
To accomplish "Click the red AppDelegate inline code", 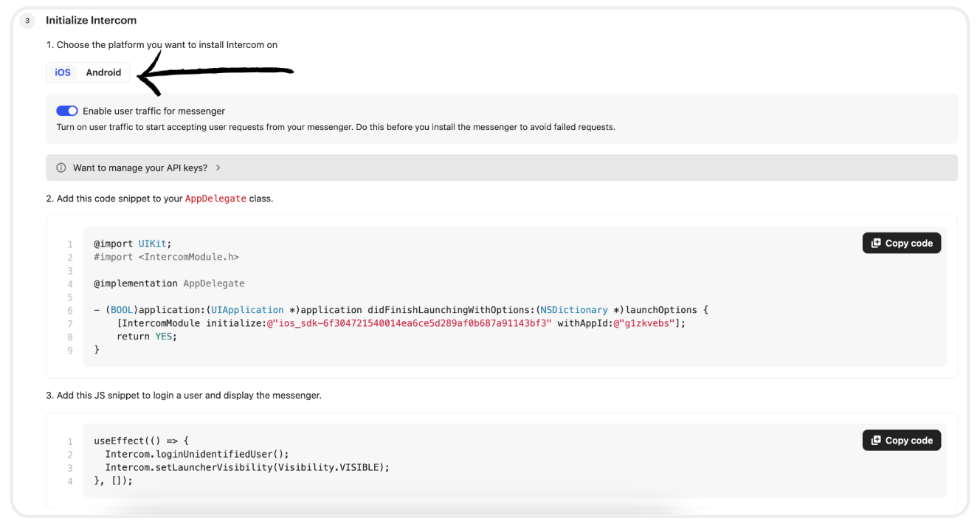I will pos(215,199).
